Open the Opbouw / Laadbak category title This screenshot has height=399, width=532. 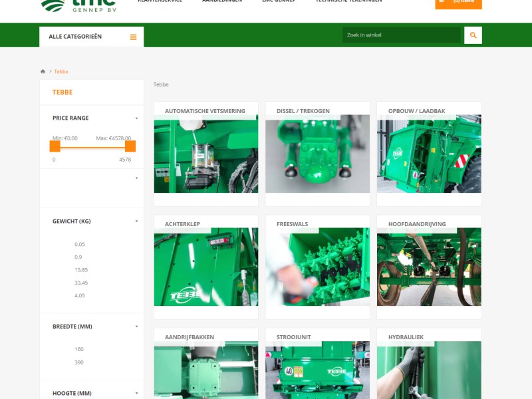(x=417, y=111)
